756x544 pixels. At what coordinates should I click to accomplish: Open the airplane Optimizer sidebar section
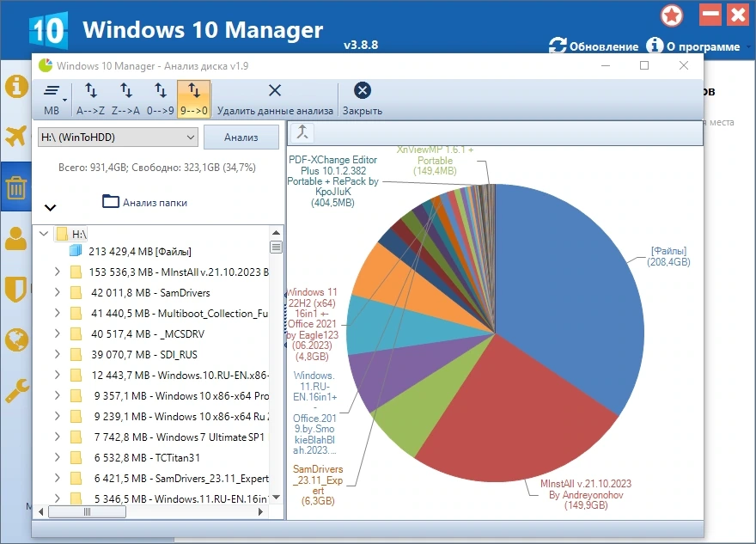16,137
